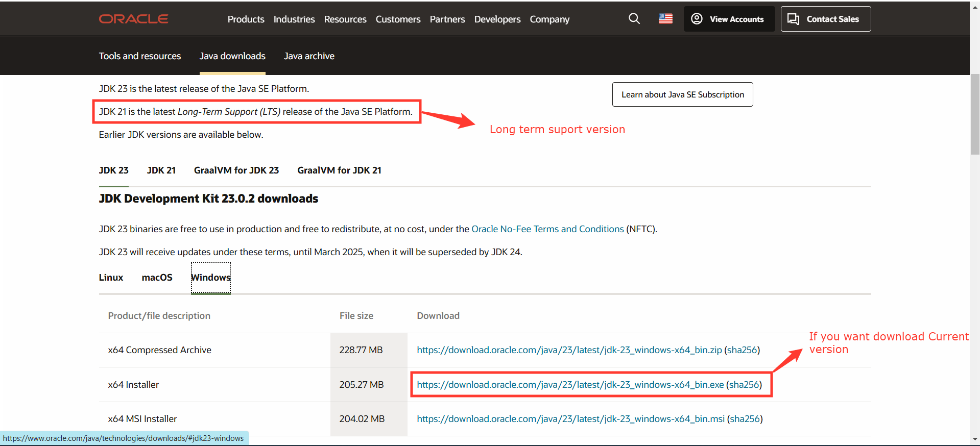Open Industries menu
Image resolution: width=980 pixels, height=446 pixels.
coord(294,19)
